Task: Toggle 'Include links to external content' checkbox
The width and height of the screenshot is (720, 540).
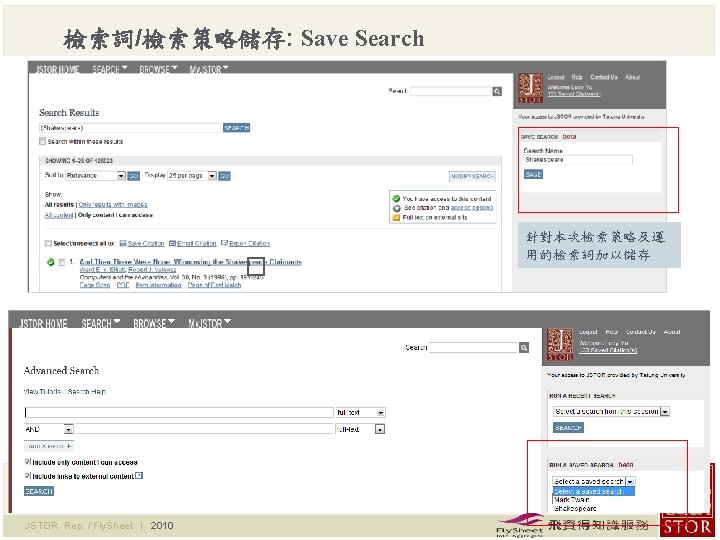Action: point(28,476)
